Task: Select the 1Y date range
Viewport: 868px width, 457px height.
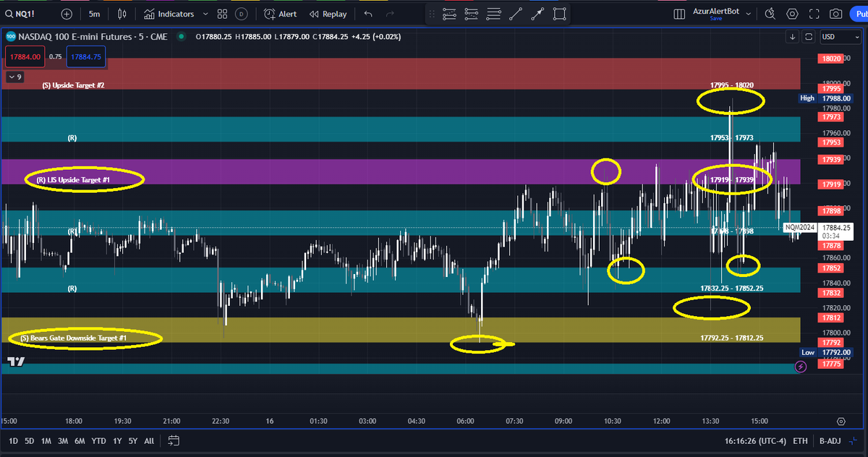Action: pos(116,440)
